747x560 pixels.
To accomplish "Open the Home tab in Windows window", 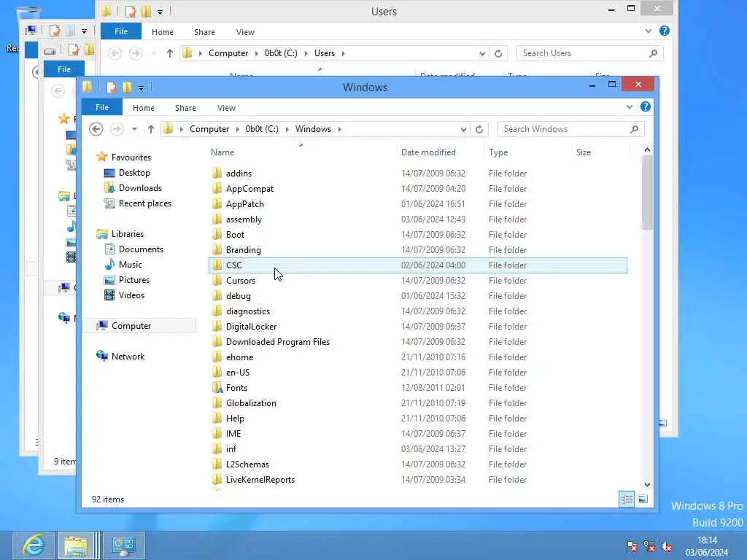I will 144,108.
